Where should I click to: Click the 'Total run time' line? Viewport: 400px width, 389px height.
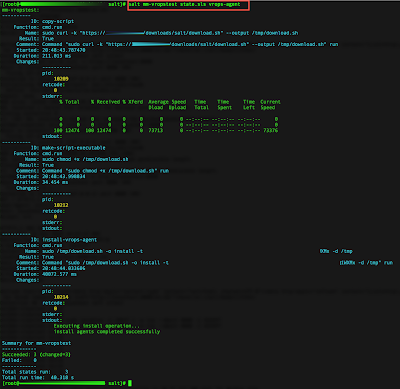click(38, 377)
